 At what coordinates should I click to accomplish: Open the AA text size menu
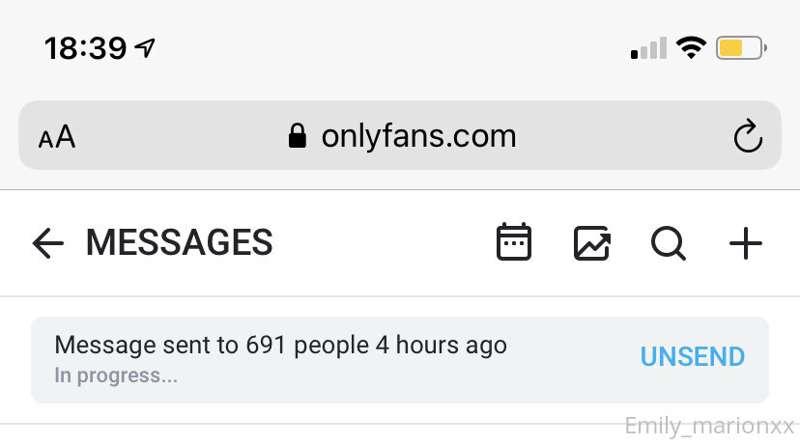(57, 137)
